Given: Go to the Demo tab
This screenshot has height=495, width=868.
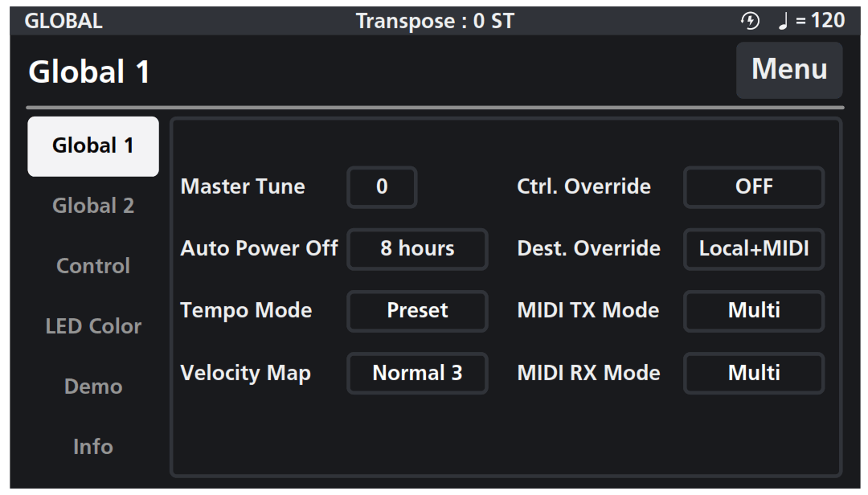Looking at the screenshot, I should click(x=93, y=387).
